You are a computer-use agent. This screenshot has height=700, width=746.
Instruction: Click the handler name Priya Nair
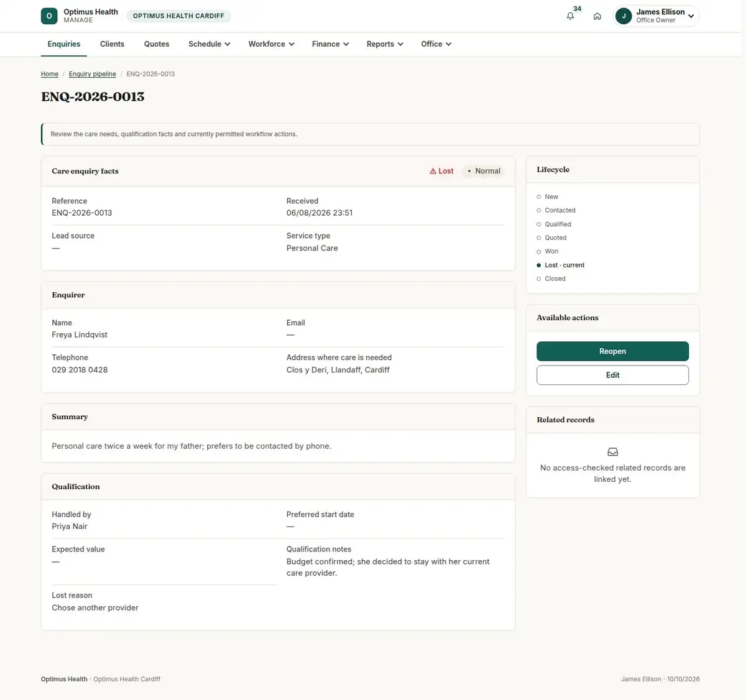pyautogui.click(x=70, y=527)
